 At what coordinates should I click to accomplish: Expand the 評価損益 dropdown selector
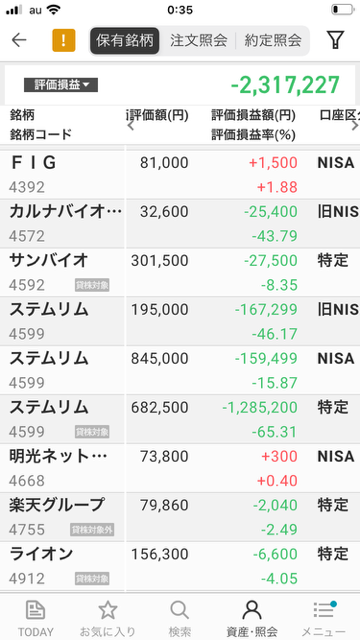[61, 85]
